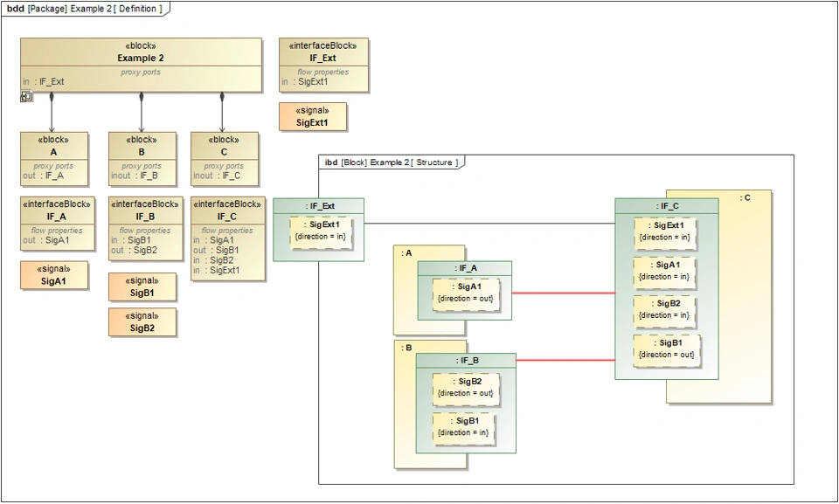Select the ': IF_Ext' port header in the ibd
The image size is (839, 504).
point(319,206)
